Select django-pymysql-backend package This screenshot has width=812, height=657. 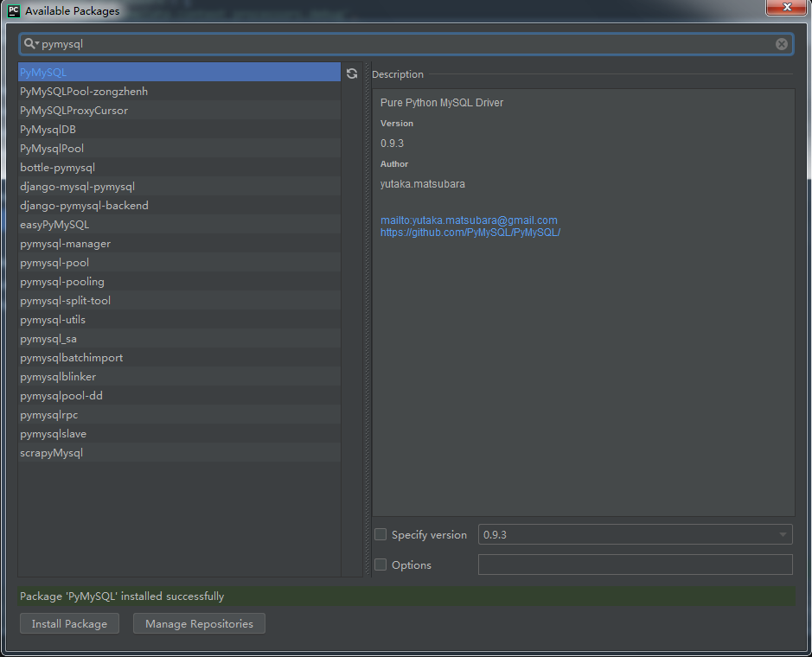click(179, 206)
